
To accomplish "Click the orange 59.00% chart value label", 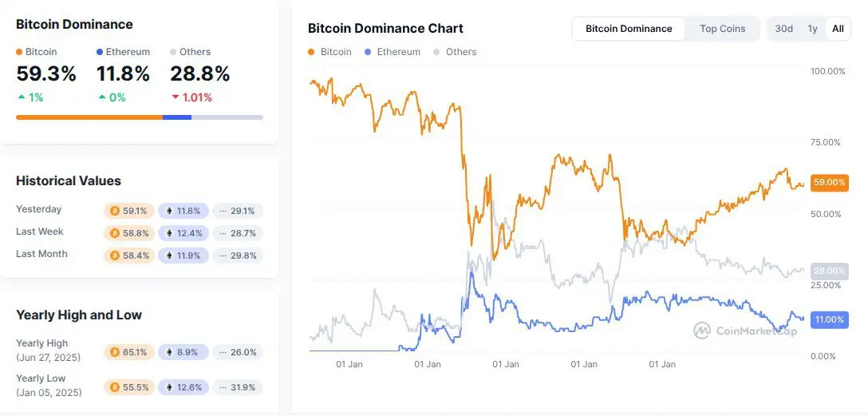I will [x=828, y=182].
